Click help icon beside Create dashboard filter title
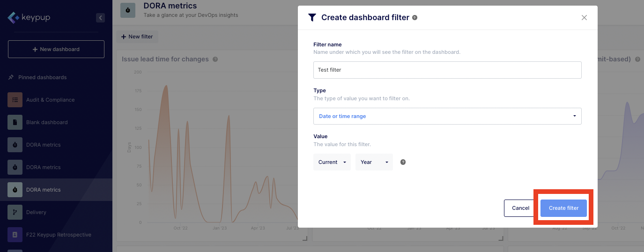This screenshot has width=644, height=252. [415, 18]
